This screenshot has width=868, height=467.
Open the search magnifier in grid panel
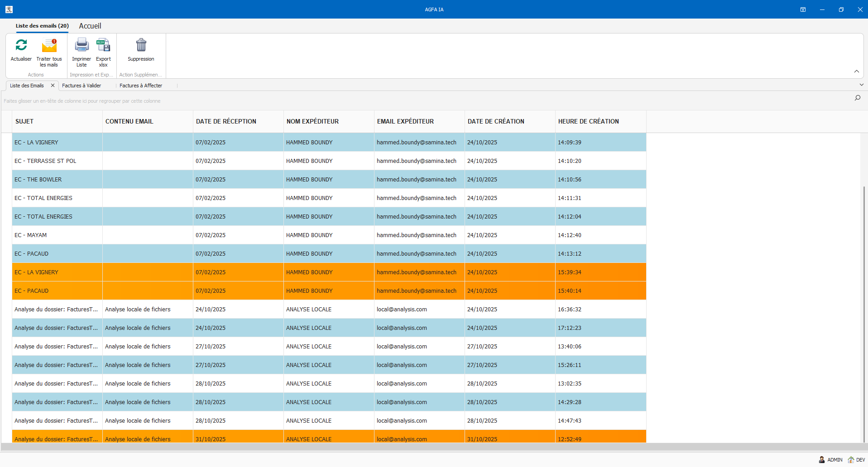[x=857, y=98]
